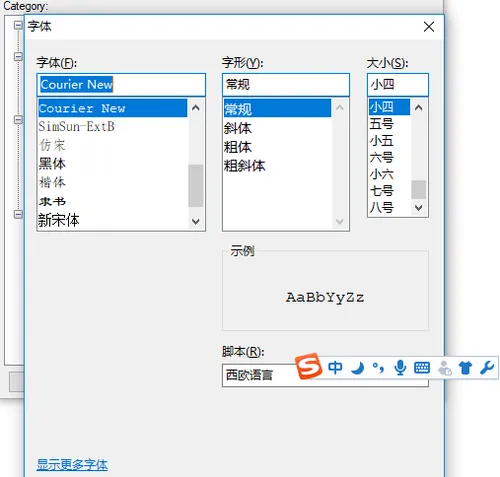This screenshot has width=500, height=477.
Task: Select 黑体 font
Action: click(113, 164)
